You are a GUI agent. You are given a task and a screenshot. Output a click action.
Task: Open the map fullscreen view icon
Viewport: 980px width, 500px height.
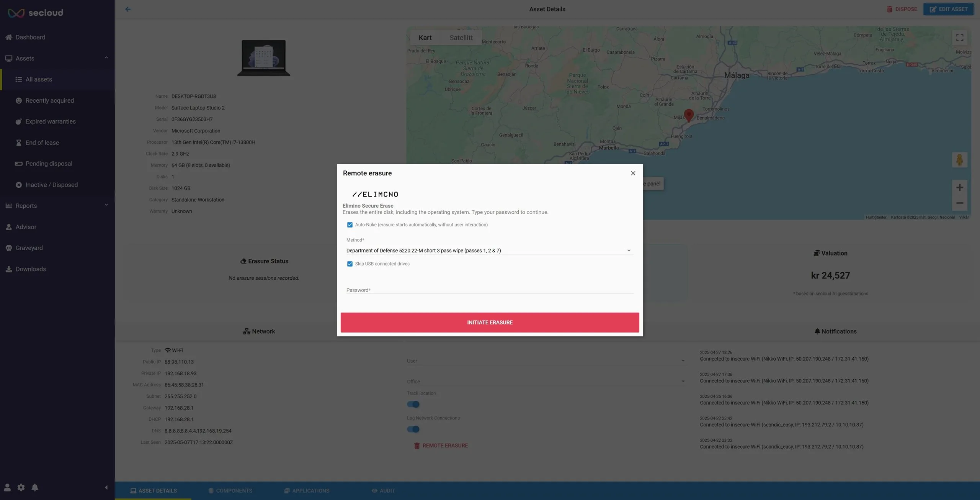(x=959, y=38)
